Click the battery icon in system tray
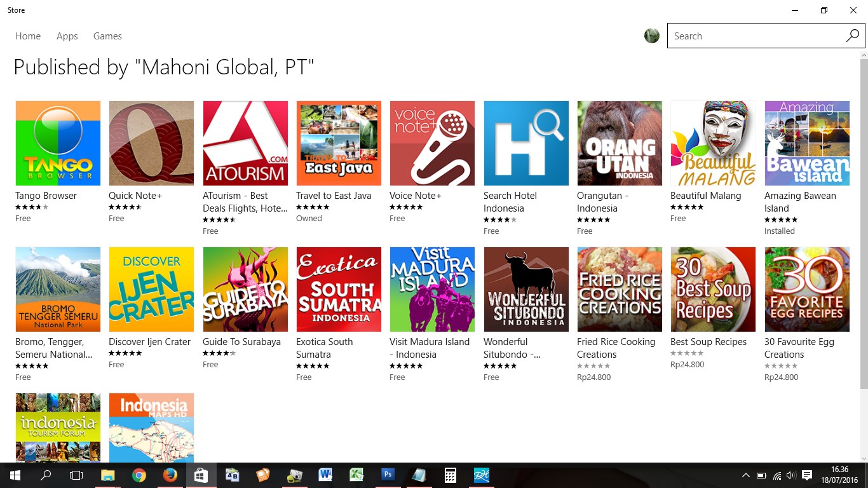 click(x=761, y=475)
